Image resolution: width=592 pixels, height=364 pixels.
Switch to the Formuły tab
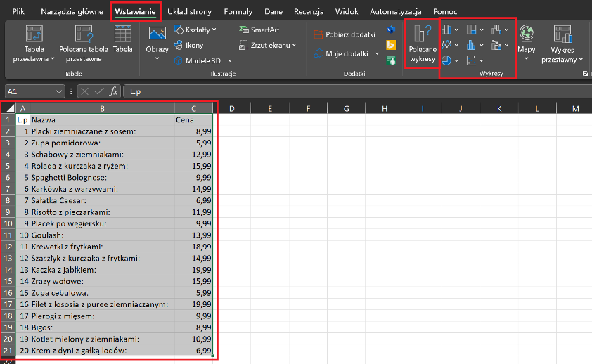pyautogui.click(x=238, y=12)
